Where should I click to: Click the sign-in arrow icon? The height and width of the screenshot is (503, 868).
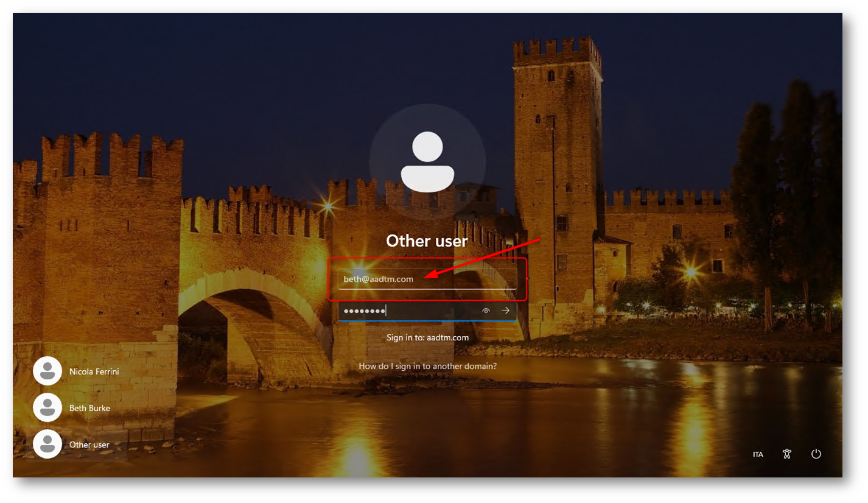point(505,311)
